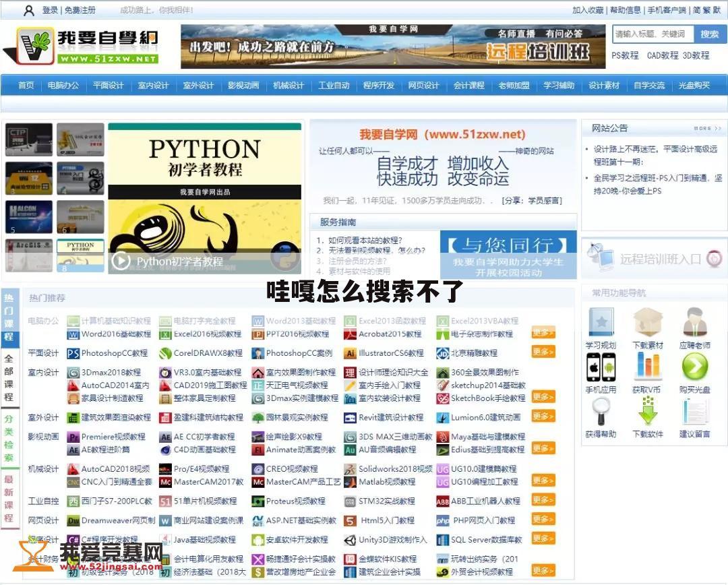Click the Unity3D游戏制作 icon
Image resolution: width=728 pixels, height=585 pixels.
tap(350, 540)
